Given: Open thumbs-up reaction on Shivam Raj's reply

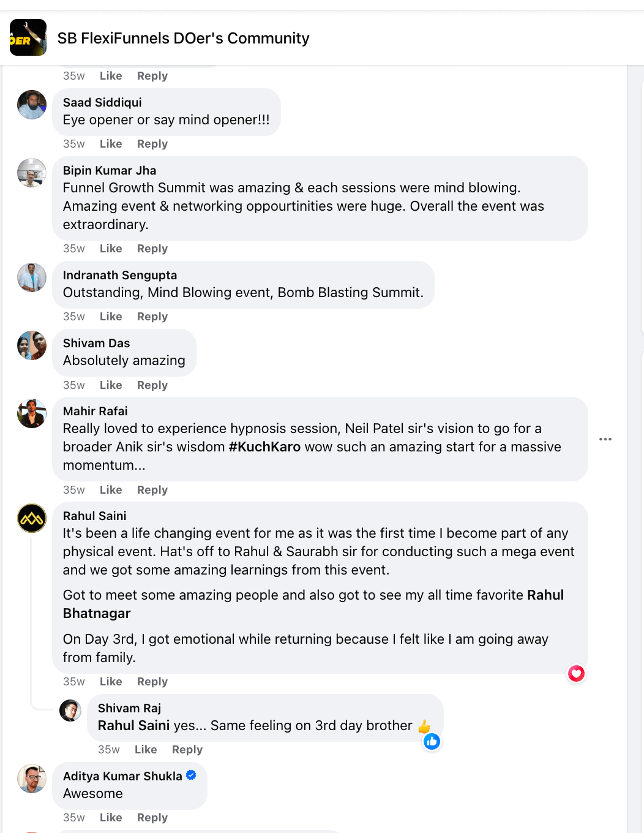Looking at the screenshot, I should 432,742.
